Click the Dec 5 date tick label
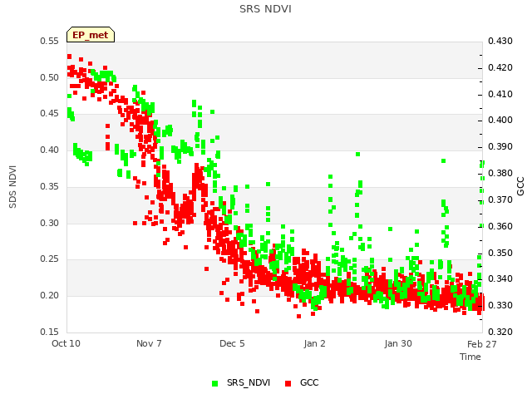This screenshot has width=532, height=399. (x=232, y=343)
